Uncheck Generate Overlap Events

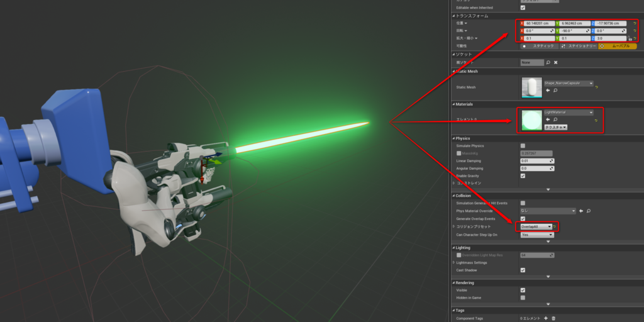(x=523, y=218)
